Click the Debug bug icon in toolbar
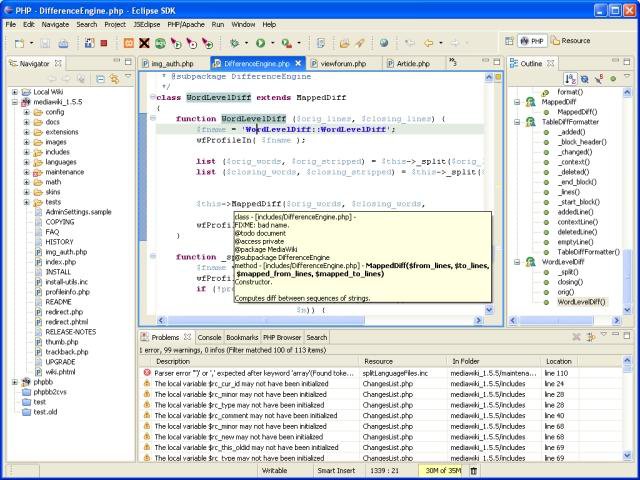Screen dimensions: 640x480 (235, 43)
